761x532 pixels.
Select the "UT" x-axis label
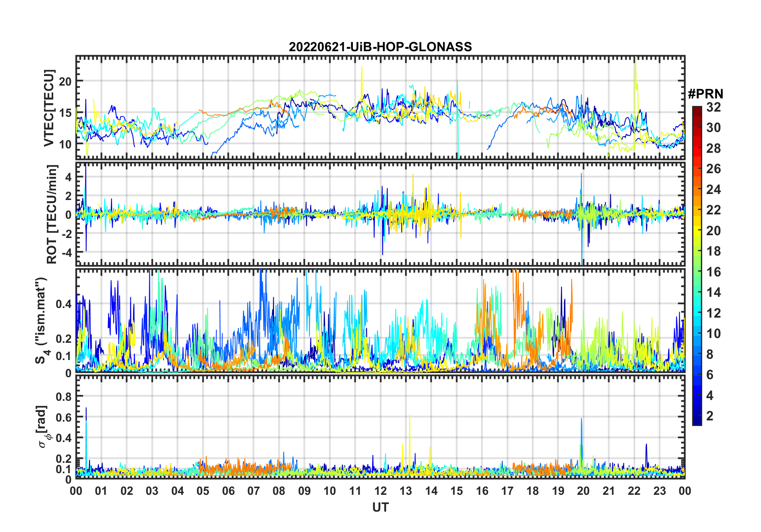380,507
